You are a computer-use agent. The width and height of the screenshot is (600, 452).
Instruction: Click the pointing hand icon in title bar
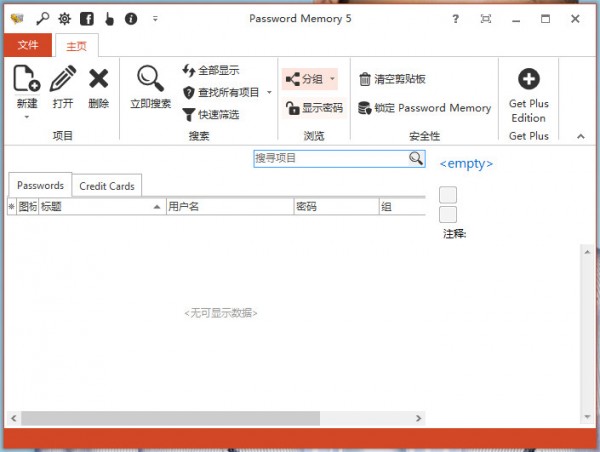click(x=109, y=18)
